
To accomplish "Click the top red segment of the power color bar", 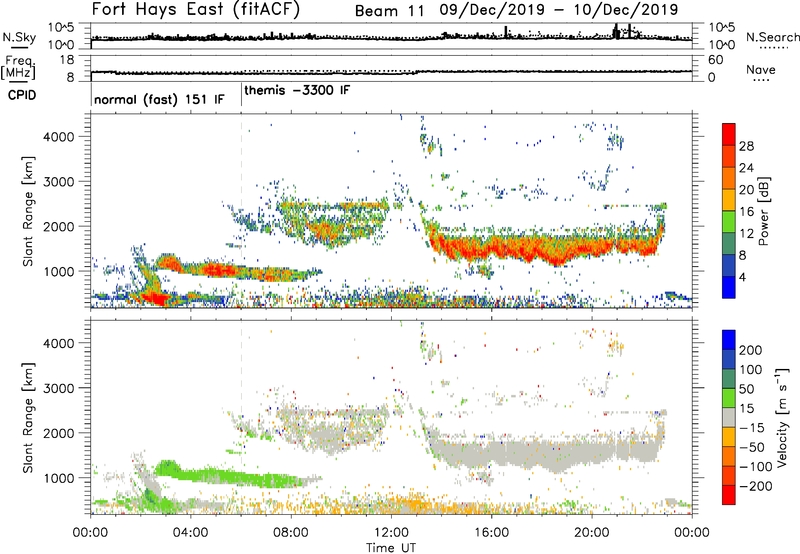I will point(729,134).
